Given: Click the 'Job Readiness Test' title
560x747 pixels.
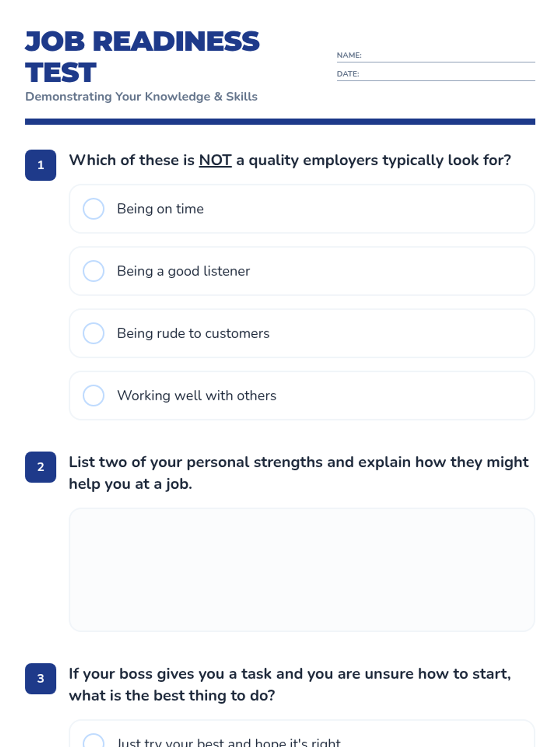Looking at the screenshot, I should coord(142,56).
